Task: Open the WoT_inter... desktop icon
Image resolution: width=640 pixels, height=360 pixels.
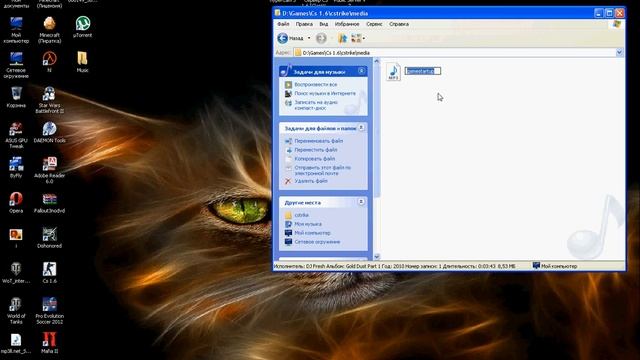Action: 16,273
